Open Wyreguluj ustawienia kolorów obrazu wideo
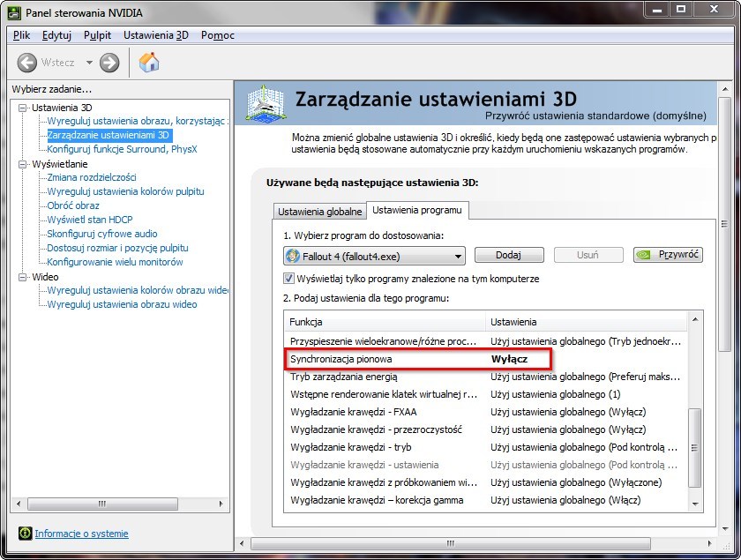Viewport: 741px width, 560px height. 137,290
